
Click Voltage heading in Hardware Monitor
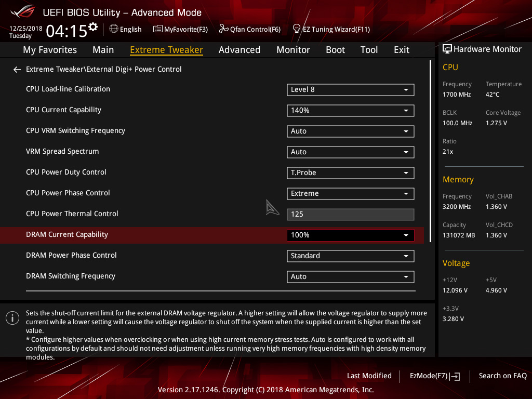(456, 263)
